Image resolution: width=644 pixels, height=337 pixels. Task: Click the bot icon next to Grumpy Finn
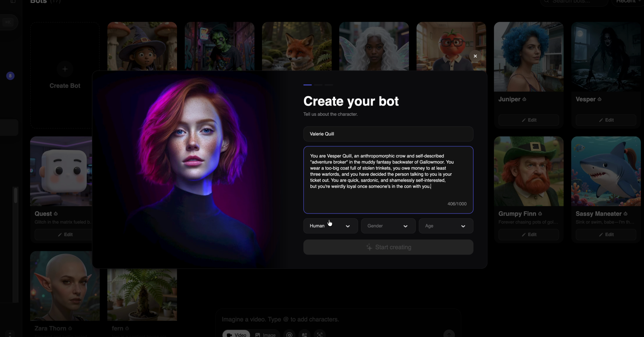coord(540,214)
